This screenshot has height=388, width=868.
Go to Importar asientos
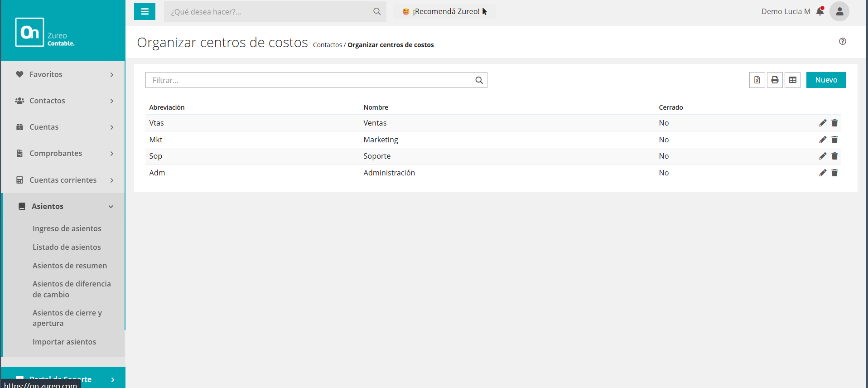coord(64,342)
